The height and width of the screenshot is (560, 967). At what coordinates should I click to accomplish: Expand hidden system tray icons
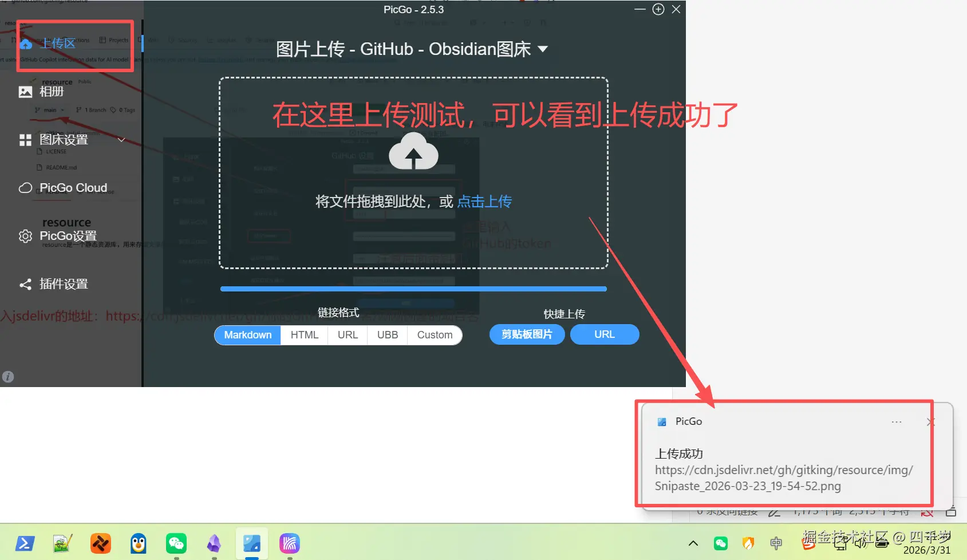(x=693, y=543)
